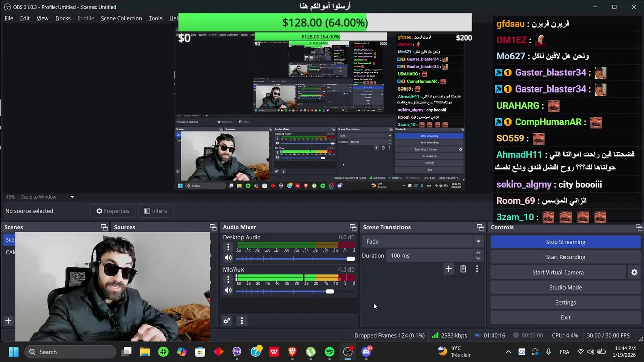Undock the Scenes panel
The height and width of the screenshot is (362, 644).
[x=104, y=227]
